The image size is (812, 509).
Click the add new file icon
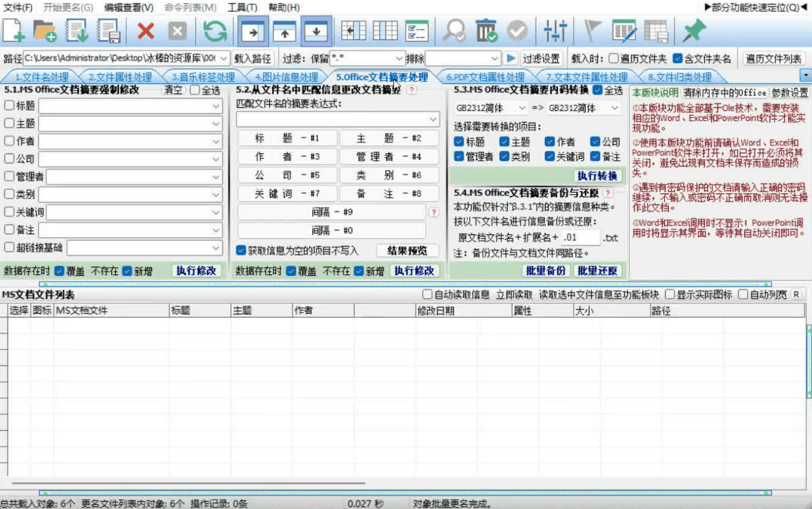pos(14,31)
